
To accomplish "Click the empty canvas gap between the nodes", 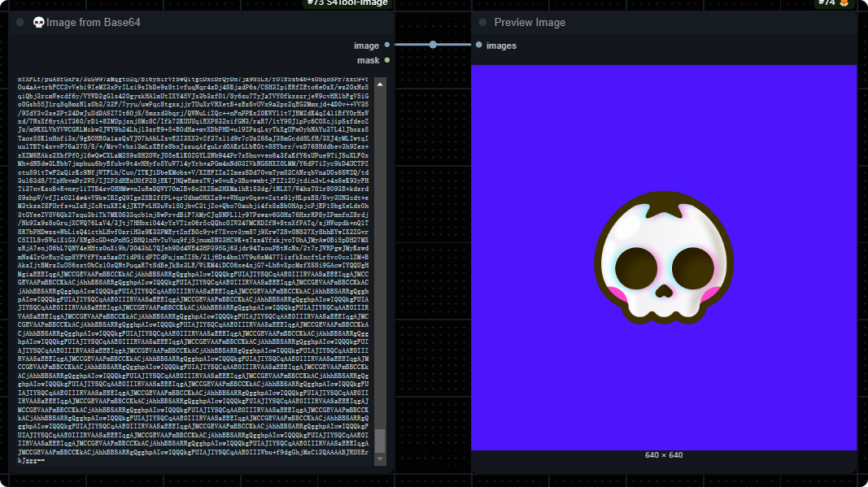I will [433, 244].
